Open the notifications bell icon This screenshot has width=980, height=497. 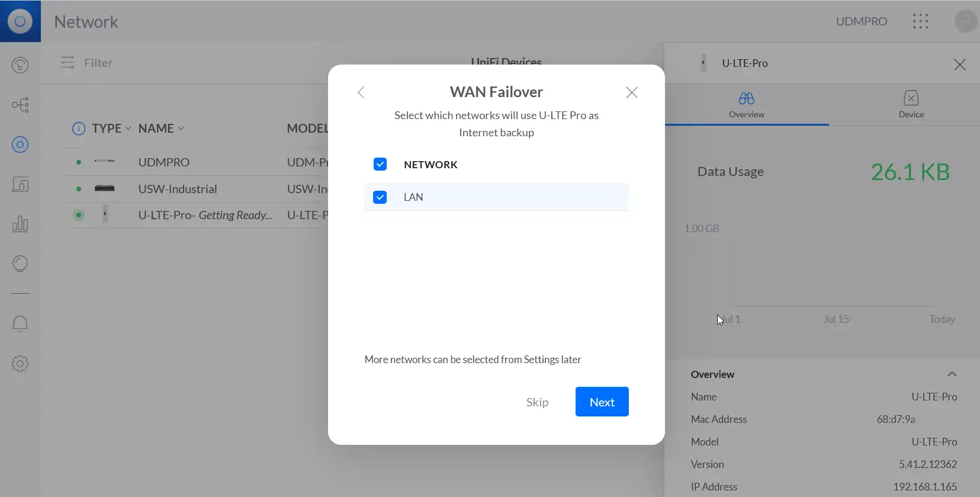[x=20, y=323]
